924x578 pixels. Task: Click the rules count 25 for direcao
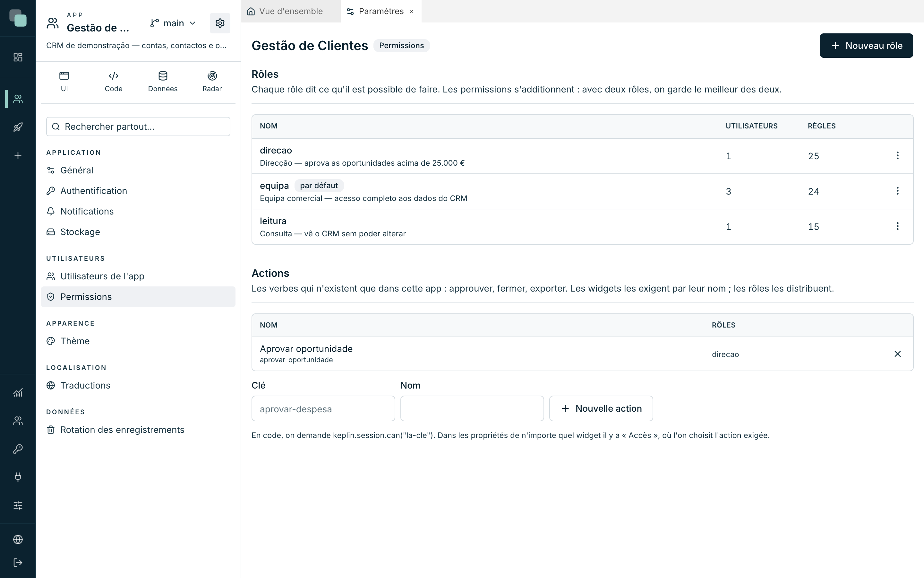click(x=813, y=156)
